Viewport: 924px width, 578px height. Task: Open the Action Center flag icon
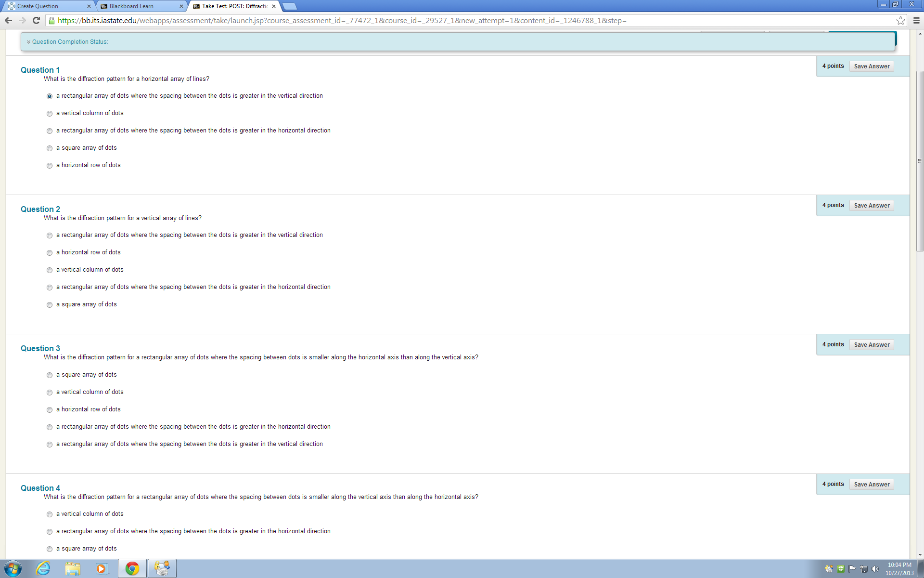click(x=852, y=568)
